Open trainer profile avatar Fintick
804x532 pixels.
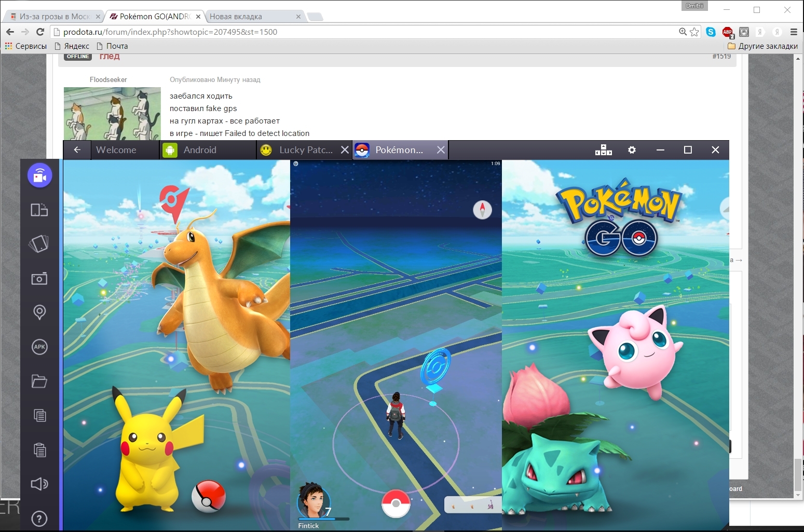click(313, 501)
